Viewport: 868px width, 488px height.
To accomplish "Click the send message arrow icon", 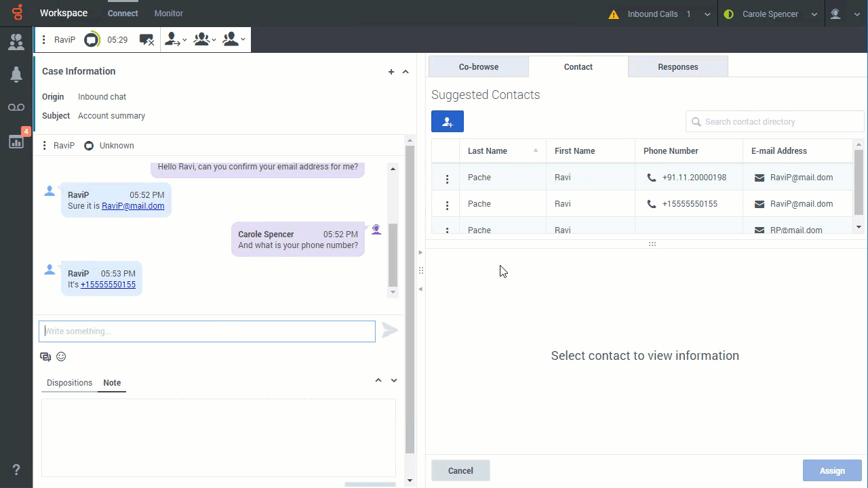I will [389, 331].
